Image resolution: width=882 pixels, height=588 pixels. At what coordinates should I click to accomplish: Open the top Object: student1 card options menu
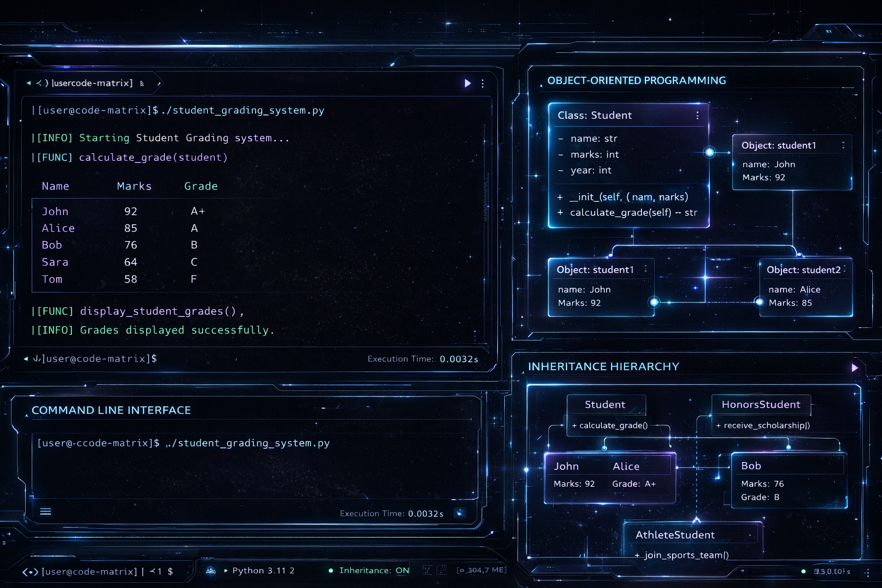coord(843,145)
